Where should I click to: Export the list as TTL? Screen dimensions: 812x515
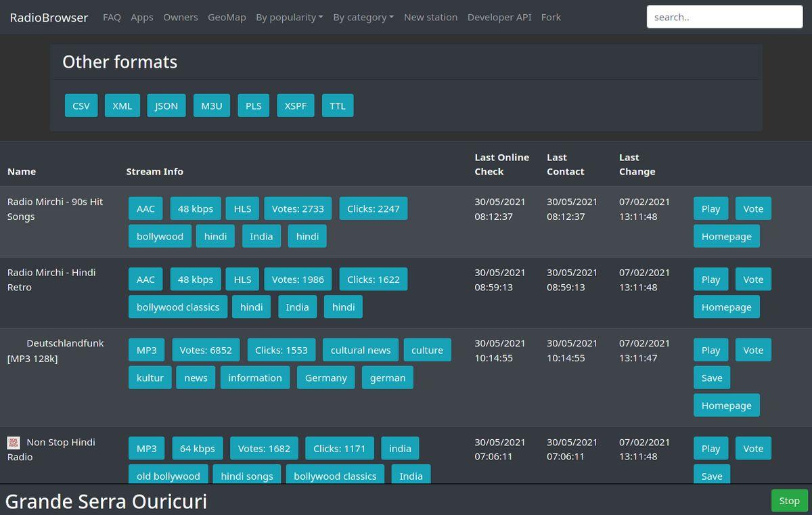tap(338, 106)
